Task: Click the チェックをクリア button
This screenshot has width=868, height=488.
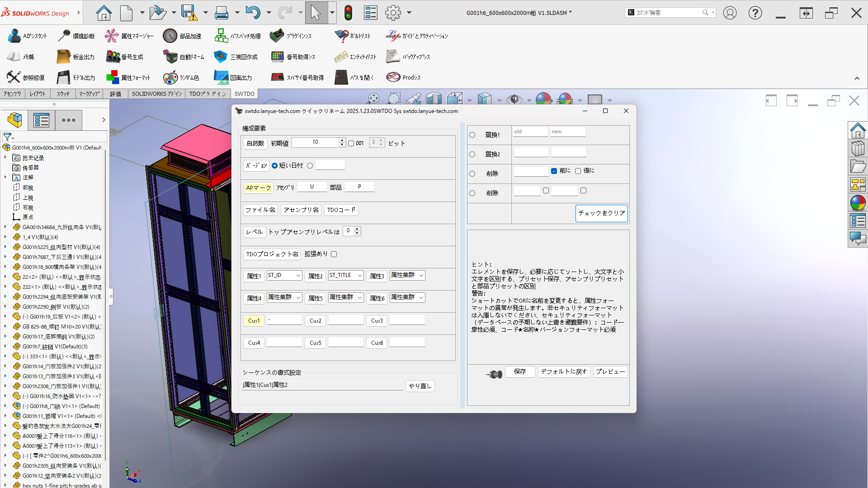Action: [x=601, y=213]
